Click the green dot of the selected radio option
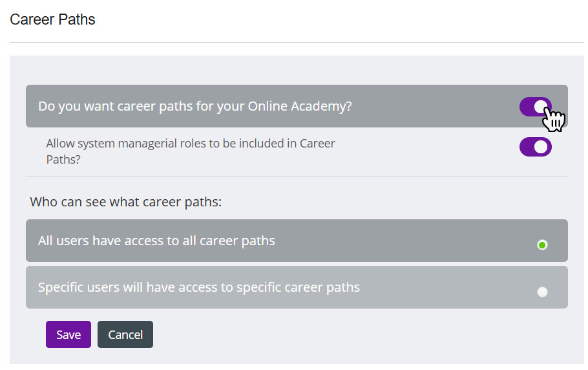Viewport: 588px width, 370px height. point(542,245)
